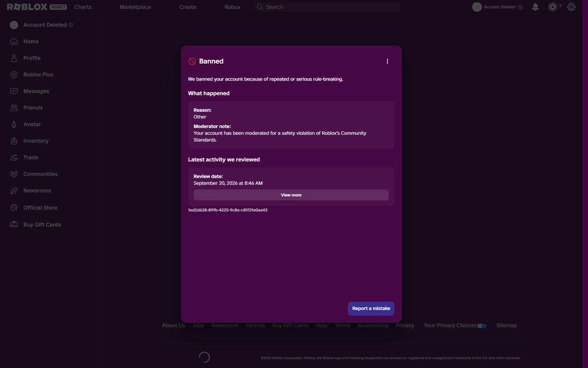Click the Roblox Plus hexagon icon
Viewport: 588px width, 368px height.
14,75
